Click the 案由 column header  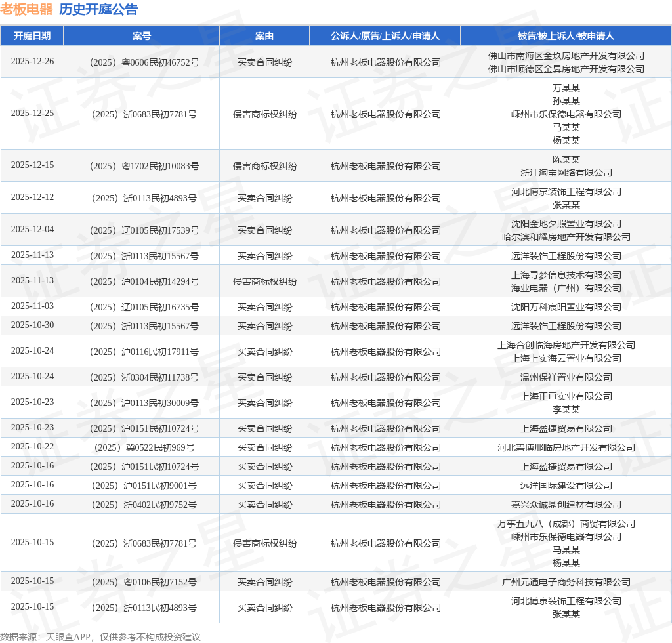[x=264, y=36]
